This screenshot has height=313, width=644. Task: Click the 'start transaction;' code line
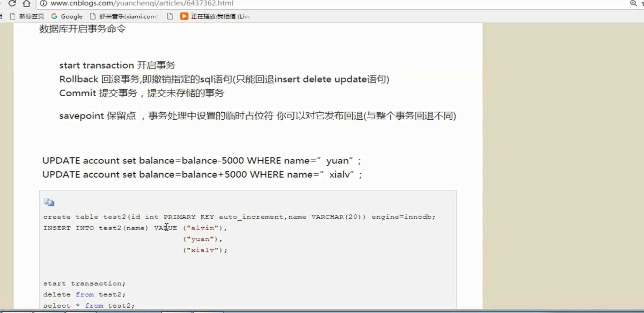(x=84, y=283)
